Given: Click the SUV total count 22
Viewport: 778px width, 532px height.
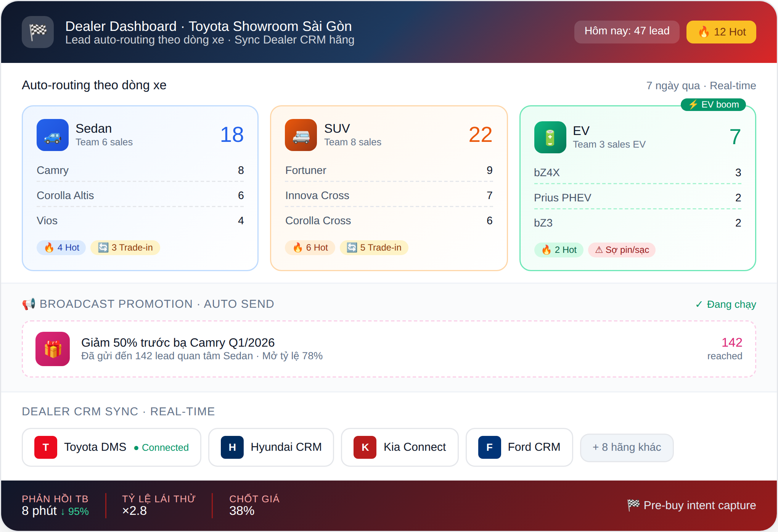Looking at the screenshot, I should pyautogui.click(x=481, y=135).
